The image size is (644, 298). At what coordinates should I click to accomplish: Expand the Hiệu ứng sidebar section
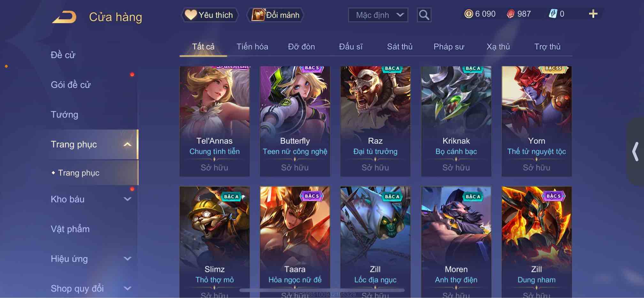click(x=127, y=259)
